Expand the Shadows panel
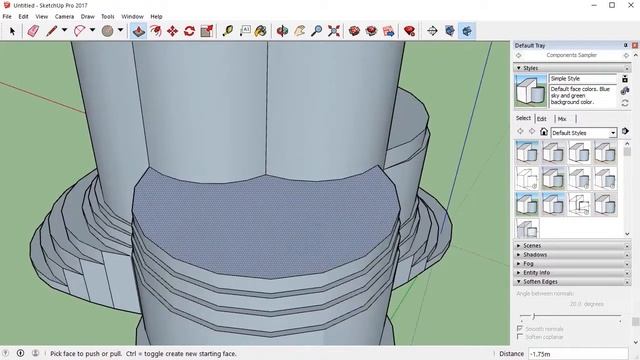Viewport: 640px width, 360px height. [x=571, y=255]
